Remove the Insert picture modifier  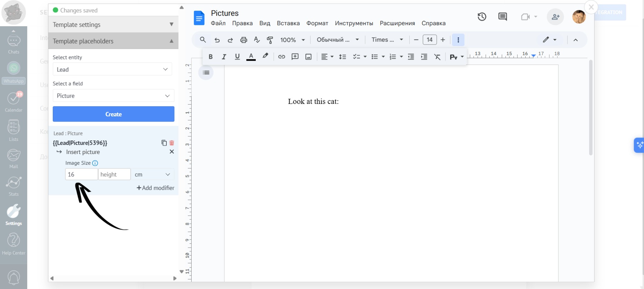(172, 152)
